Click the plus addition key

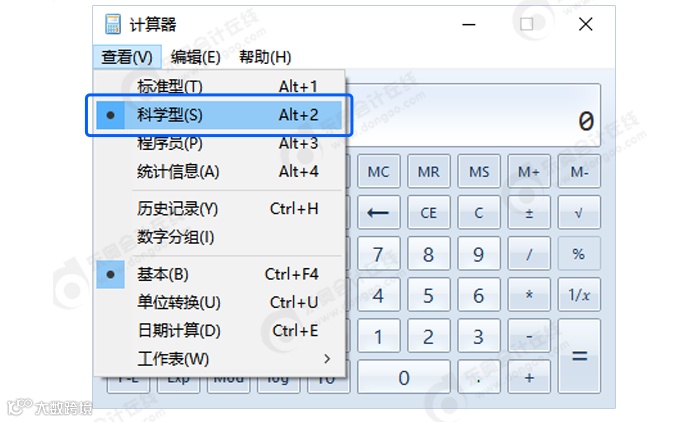coord(529,377)
